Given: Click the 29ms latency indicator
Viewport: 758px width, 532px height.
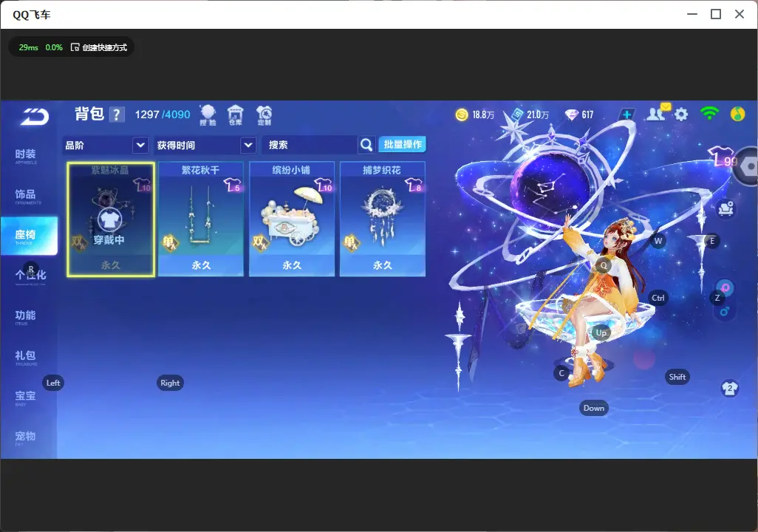Looking at the screenshot, I should (x=29, y=47).
